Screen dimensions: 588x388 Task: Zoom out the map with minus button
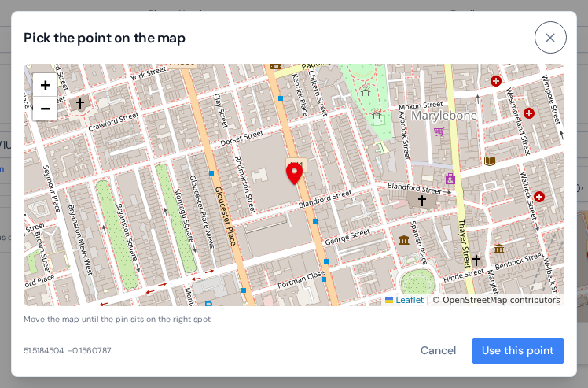(x=45, y=109)
